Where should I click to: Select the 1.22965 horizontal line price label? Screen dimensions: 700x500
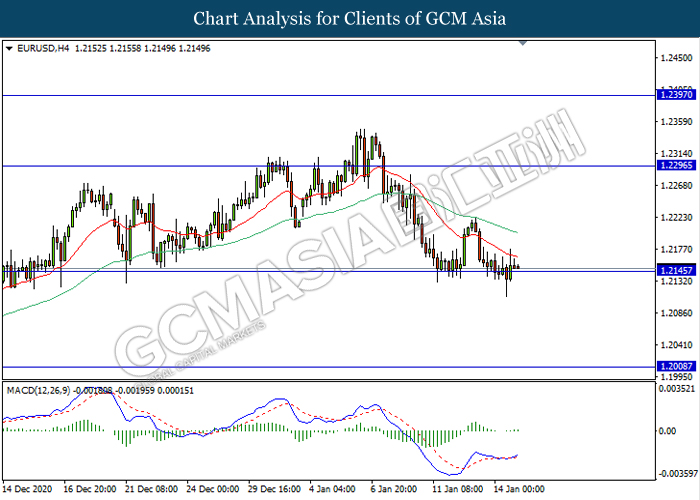click(676, 165)
